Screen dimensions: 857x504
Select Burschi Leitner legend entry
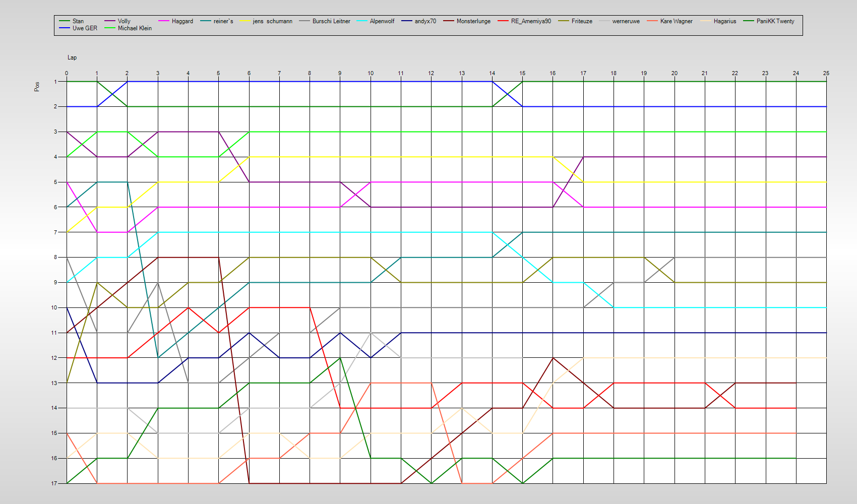[331, 21]
